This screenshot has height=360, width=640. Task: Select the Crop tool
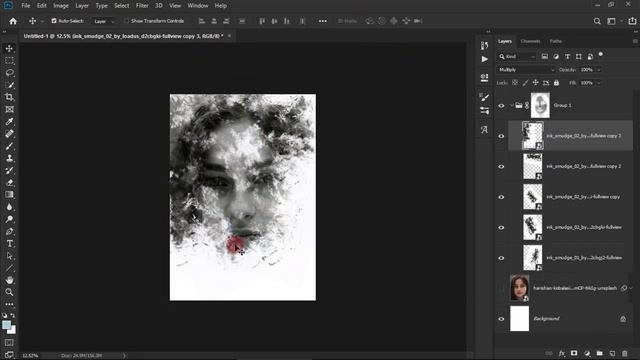tap(9, 97)
